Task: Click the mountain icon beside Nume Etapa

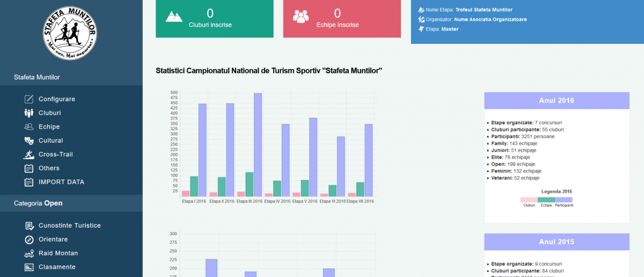Action: tap(421, 10)
